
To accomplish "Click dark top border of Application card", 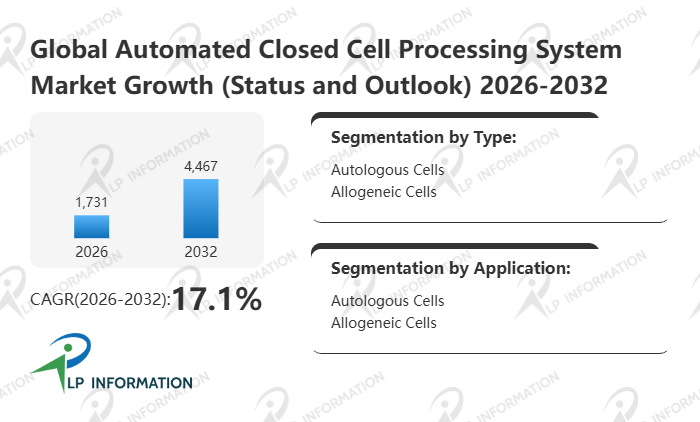I will pos(455,247).
